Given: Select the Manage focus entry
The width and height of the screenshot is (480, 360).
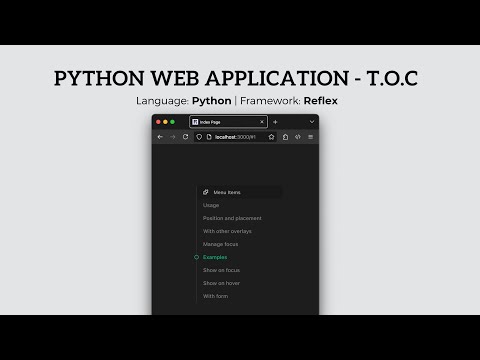Looking at the screenshot, I should tap(220, 244).
